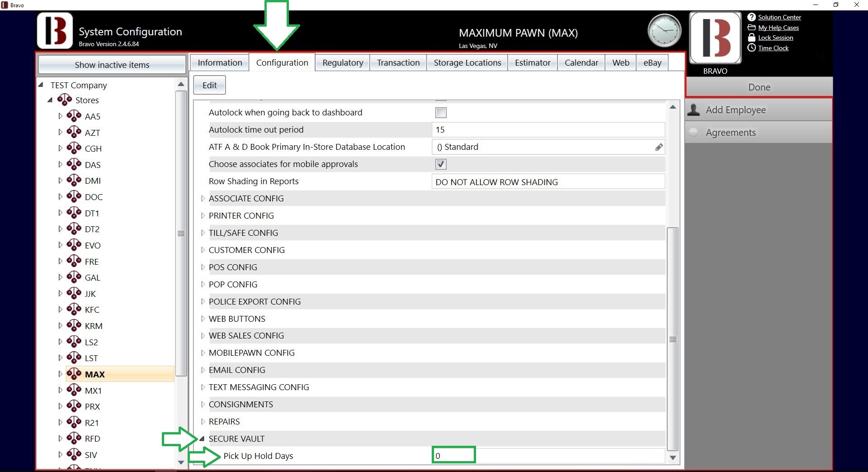The width and height of the screenshot is (868, 472).
Task: Toggle Autolock when going back to dashboard
Action: tap(441, 113)
